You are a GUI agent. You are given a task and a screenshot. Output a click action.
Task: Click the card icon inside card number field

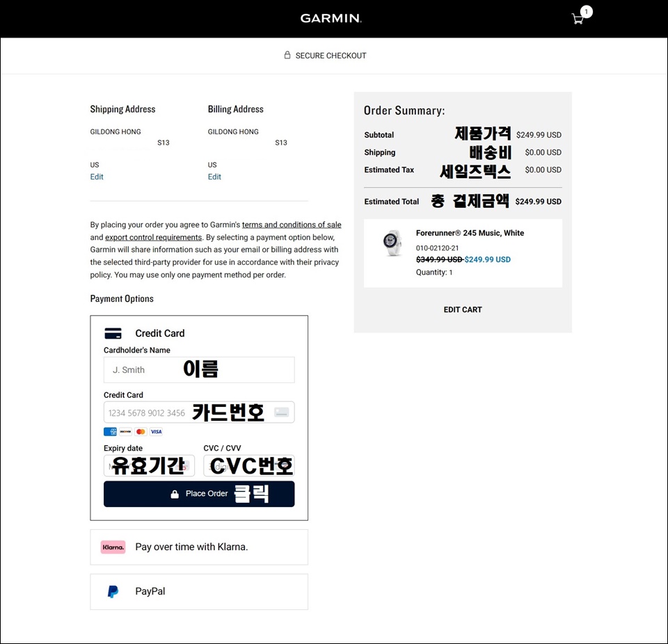tap(282, 412)
